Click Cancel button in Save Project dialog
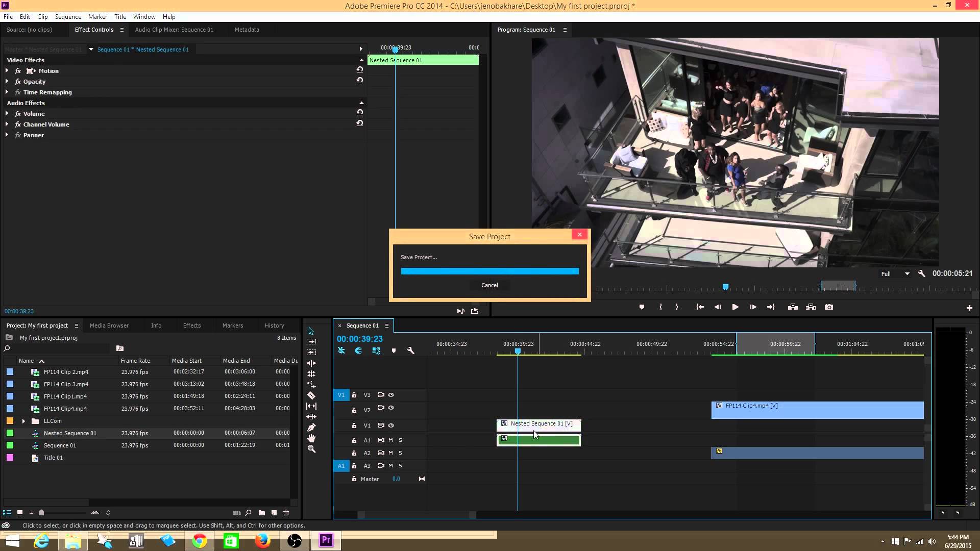 click(489, 285)
